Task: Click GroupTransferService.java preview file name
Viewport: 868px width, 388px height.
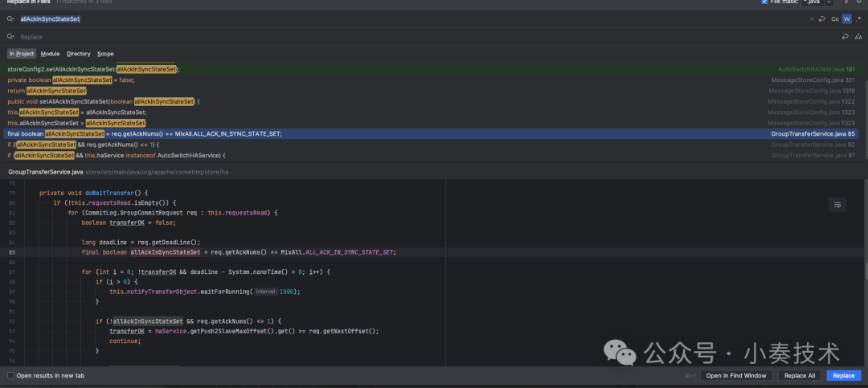Action: pyautogui.click(x=45, y=172)
